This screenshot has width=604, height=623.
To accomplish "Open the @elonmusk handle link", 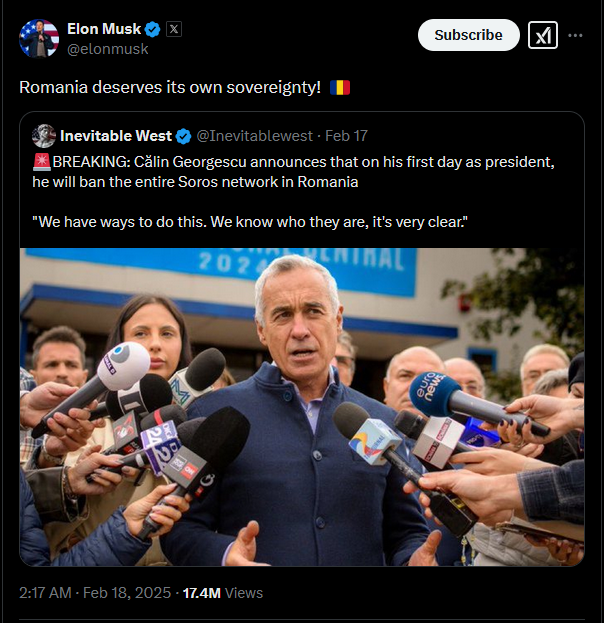I will coord(108,49).
